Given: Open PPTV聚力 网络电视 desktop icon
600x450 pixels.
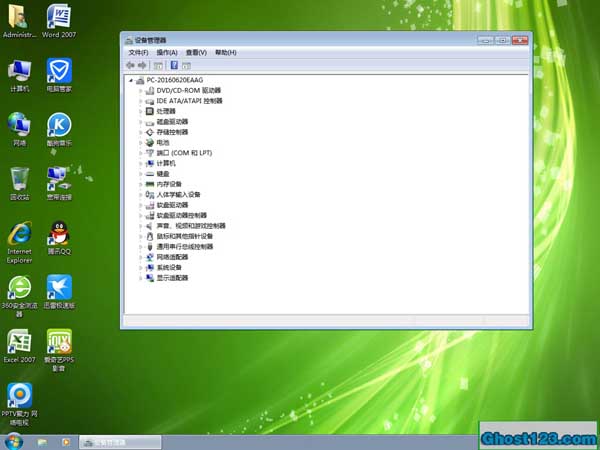Looking at the screenshot, I should [x=20, y=404].
